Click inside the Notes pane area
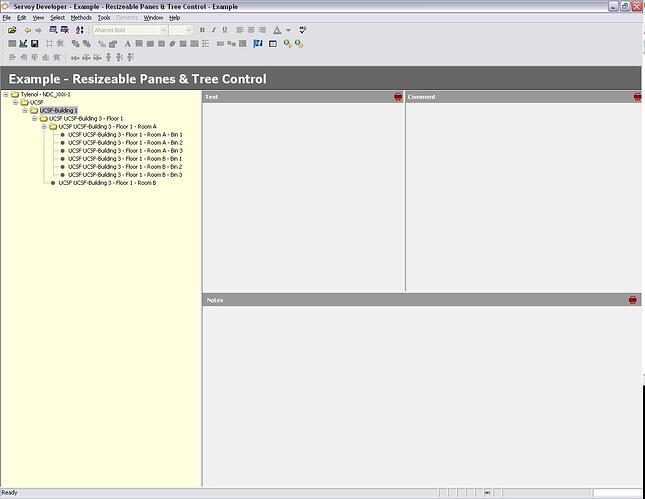 click(422, 396)
